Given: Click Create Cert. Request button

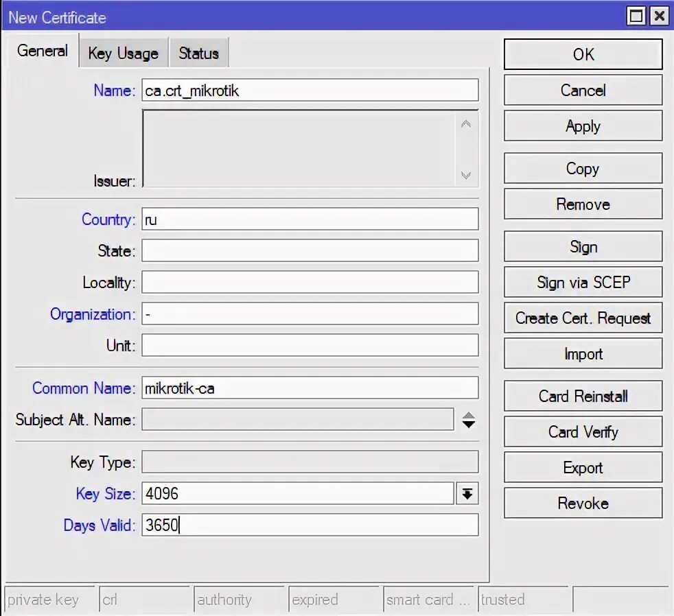Looking at the screenshot, I should pyautogui.click(x=583, y=318).
